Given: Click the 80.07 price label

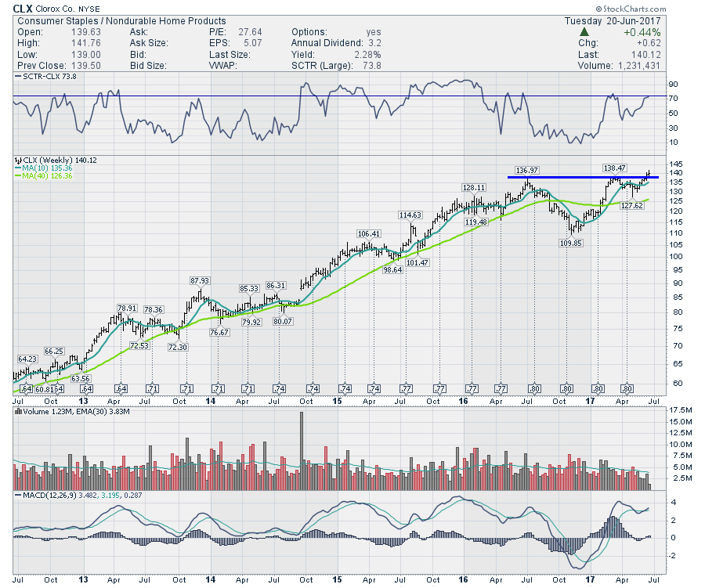Looking at the screenshot, I should click(x=282, y=322).
